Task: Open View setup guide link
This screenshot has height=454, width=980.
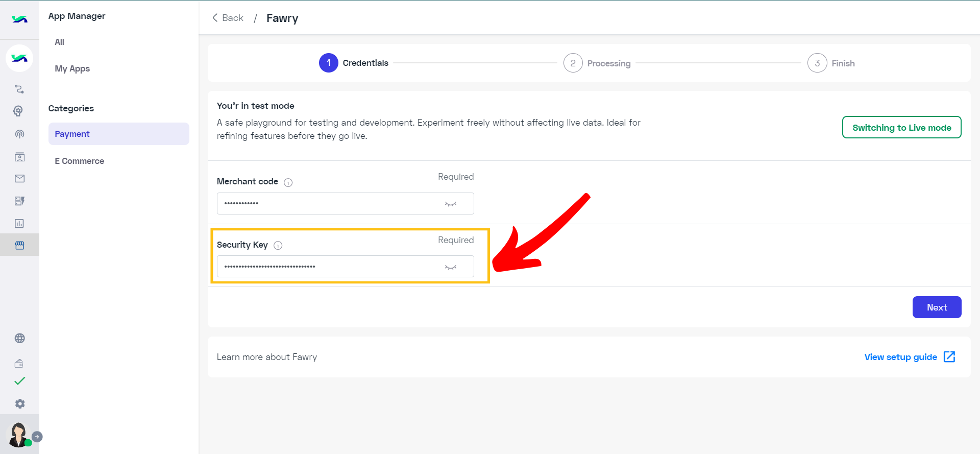Action: pos(900,357)
